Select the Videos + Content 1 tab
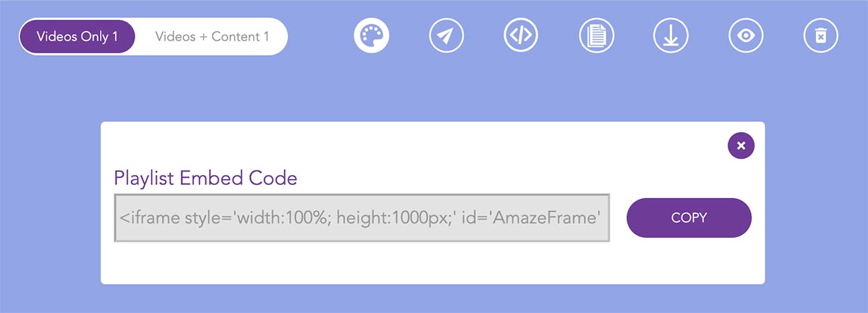 (x=211, y=36)
